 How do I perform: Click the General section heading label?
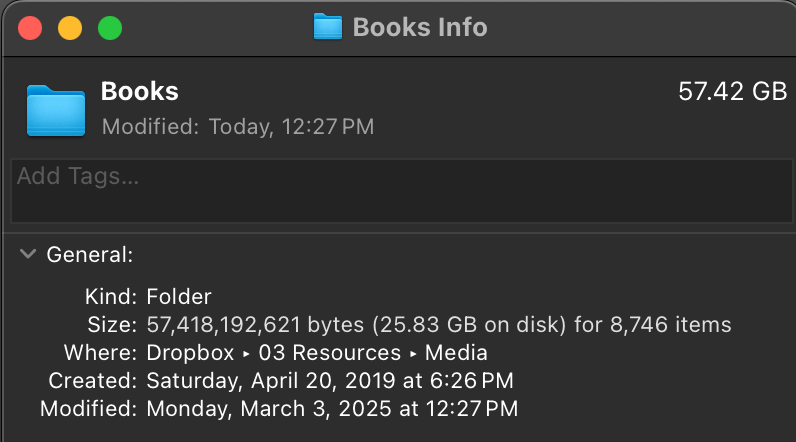click(90, 255)
